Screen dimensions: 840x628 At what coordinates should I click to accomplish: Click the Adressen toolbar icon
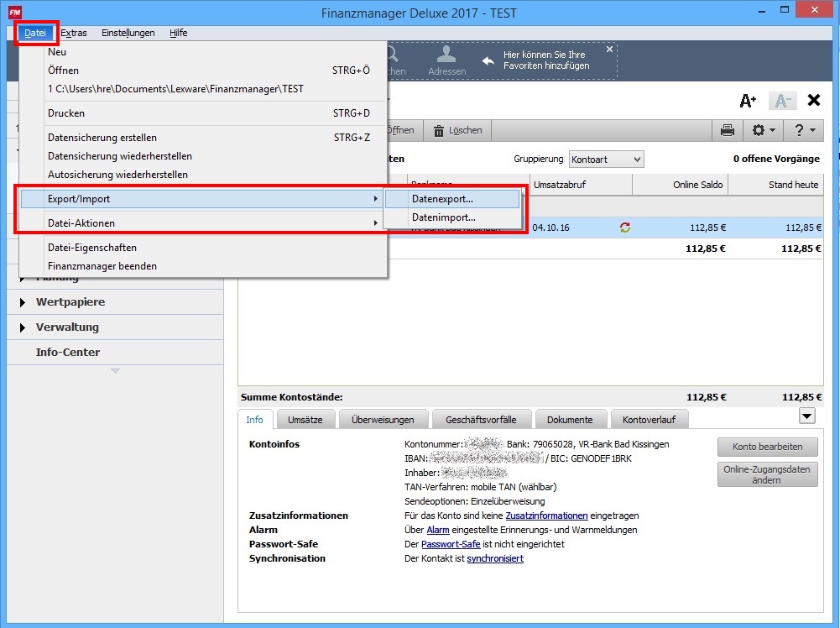pos(446,60)
